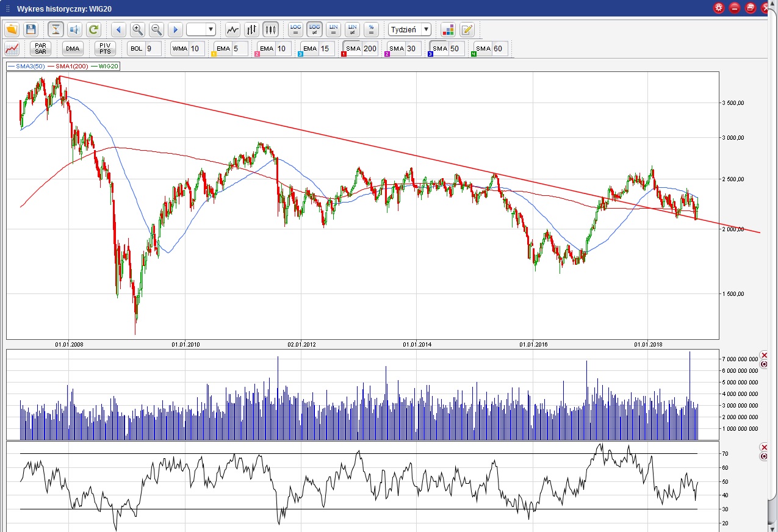Refresh chart data with green arrow
The height and width of the screenshot is (532, 778).
coord(93,29)
